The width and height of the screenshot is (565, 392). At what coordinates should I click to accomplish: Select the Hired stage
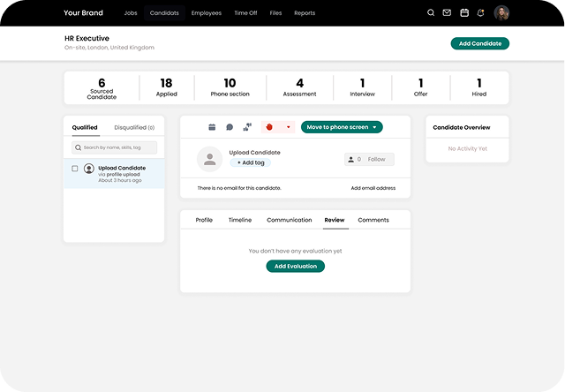coord(479,88)
